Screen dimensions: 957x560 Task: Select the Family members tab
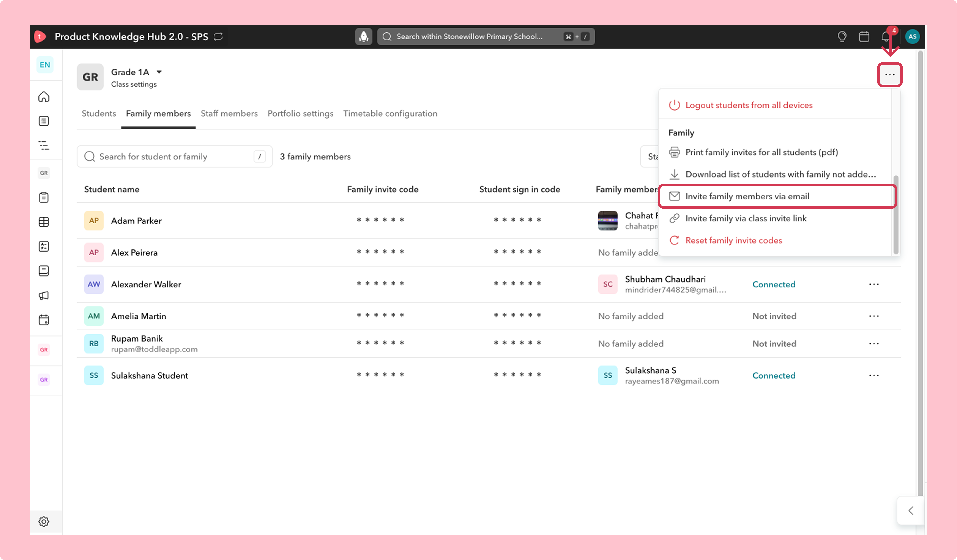(158, 114)
